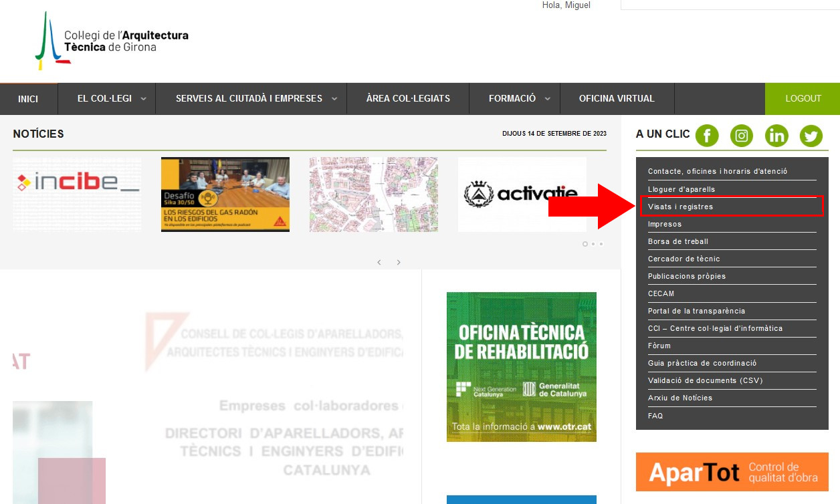The height and width of the screenshot is (504, 840).
Task: Select the second news carousel dot
Action: (593, 244)
